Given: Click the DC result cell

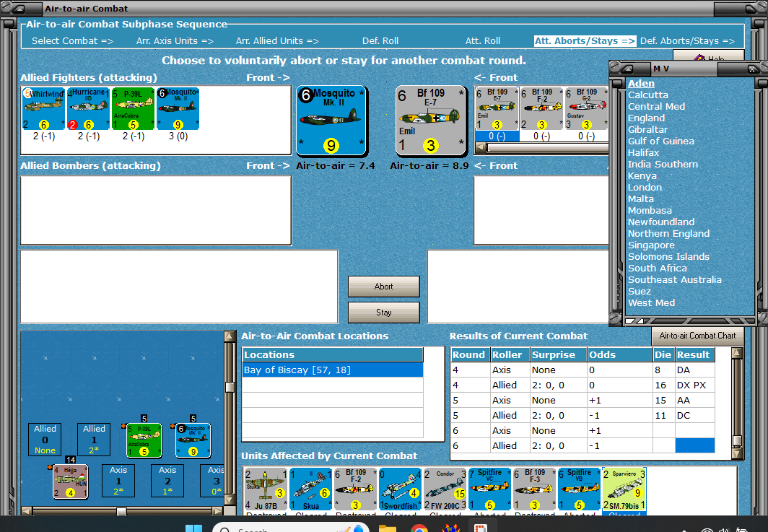Looking at the screenshot, I should (x=694, y=415).
